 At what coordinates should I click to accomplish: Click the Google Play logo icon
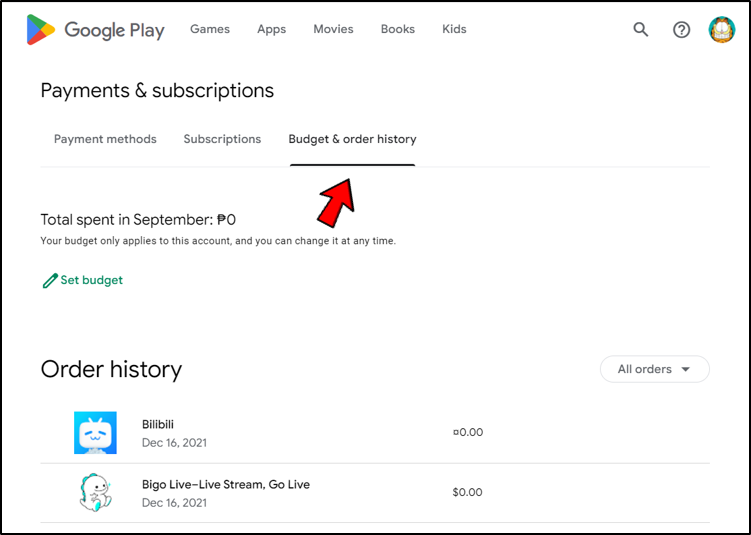point(41,30)
